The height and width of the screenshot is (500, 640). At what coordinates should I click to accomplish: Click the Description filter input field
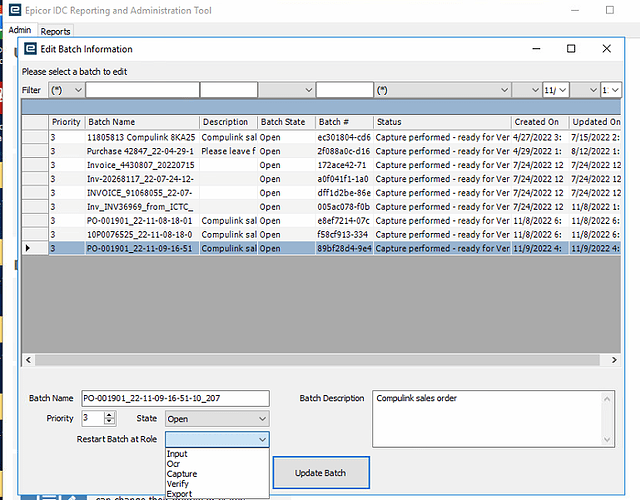pyautogui.click(x=229, y=90)
